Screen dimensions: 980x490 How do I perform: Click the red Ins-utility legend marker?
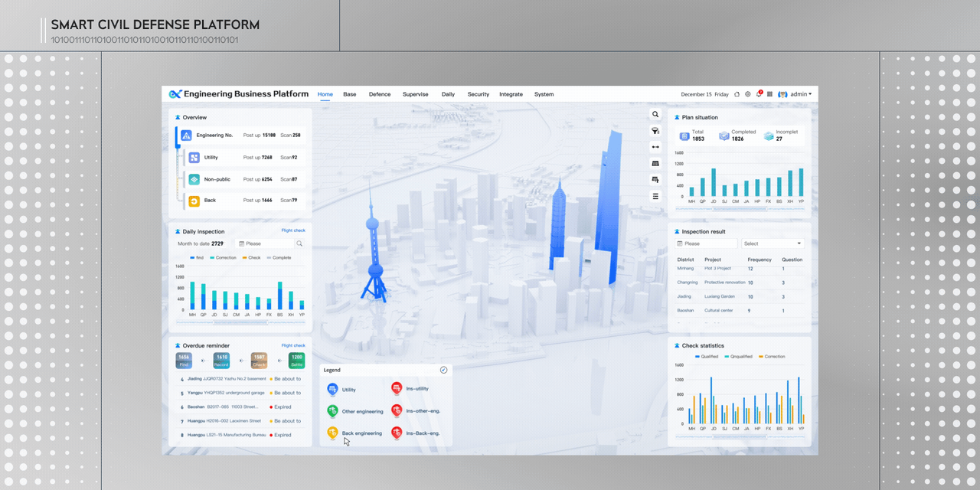[x=397, y=388]
